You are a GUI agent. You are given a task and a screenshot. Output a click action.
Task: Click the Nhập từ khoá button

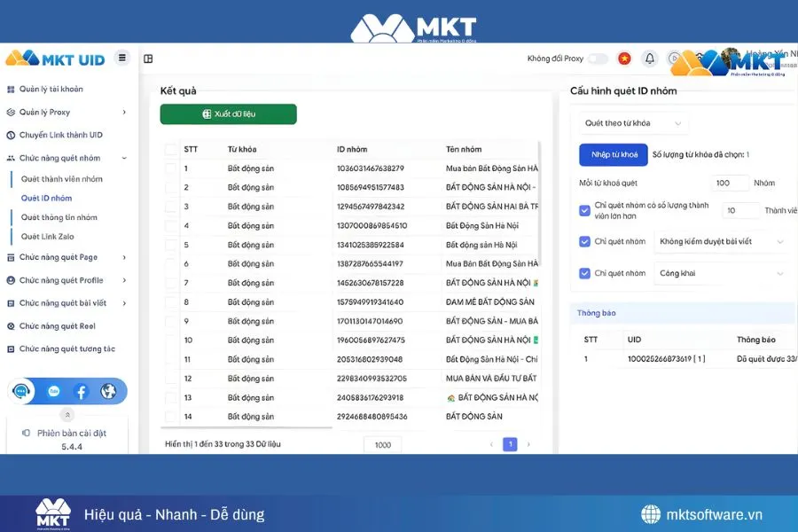613,154
